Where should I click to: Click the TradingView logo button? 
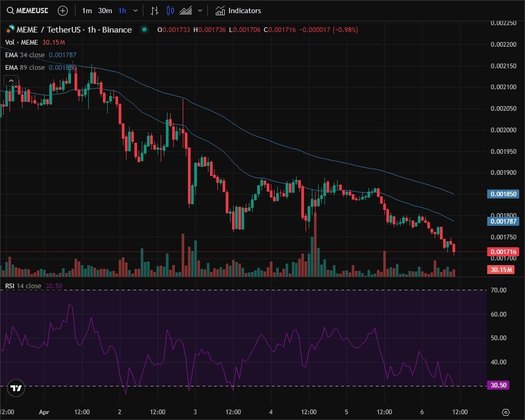(x=16, y=388)
